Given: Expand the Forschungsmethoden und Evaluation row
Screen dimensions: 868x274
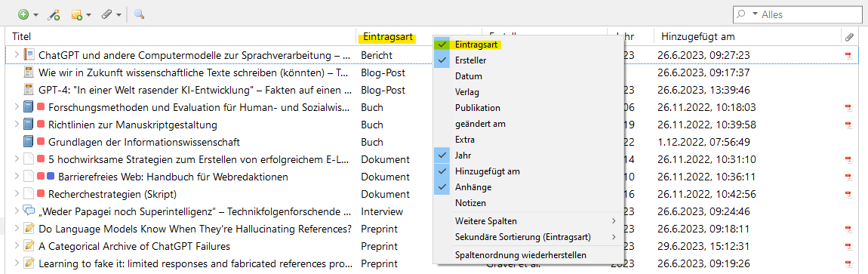Looking at the screenshot, I should click(x=16, y=107).
